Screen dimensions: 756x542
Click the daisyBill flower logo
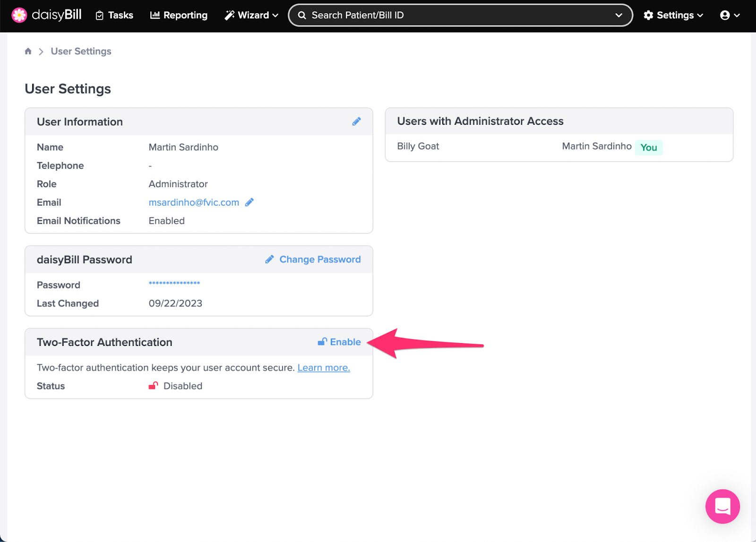(19, 15)
